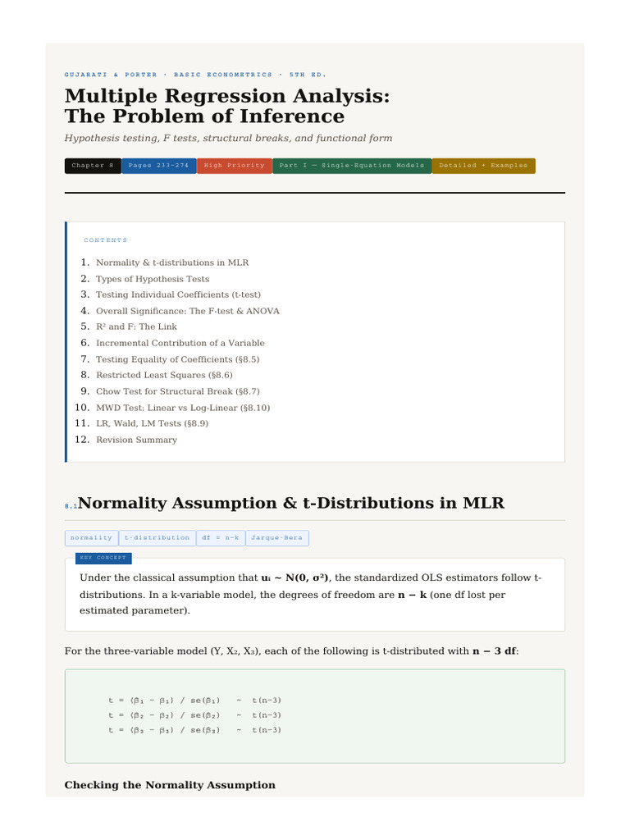This screenshot has width=630, height=840.
Task: Click the Jarque-Bera tag
Action: pos(277,538)
